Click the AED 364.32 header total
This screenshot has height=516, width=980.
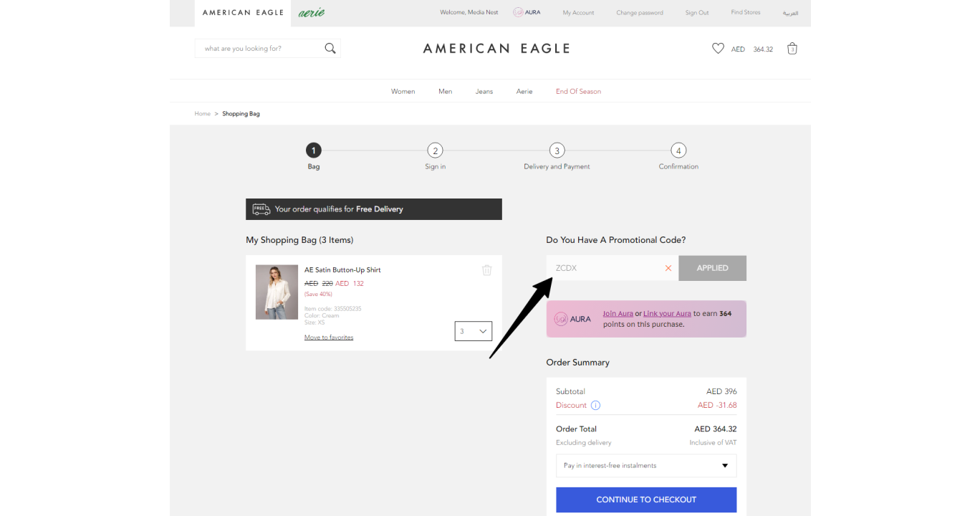point(752,49)
